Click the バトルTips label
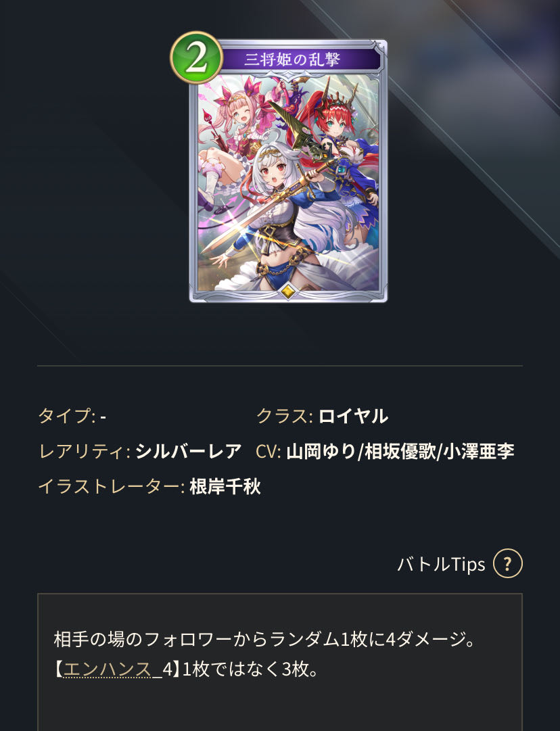 point(441,564)
